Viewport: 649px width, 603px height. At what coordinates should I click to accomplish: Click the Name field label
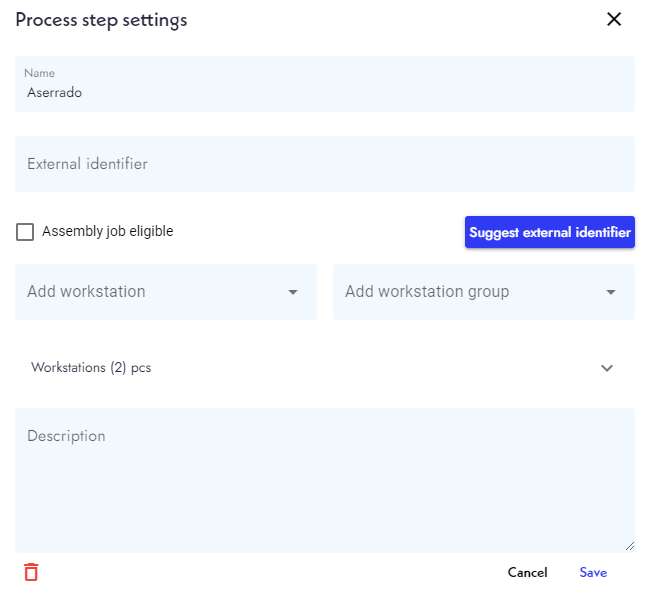click(x=39, y=73)
